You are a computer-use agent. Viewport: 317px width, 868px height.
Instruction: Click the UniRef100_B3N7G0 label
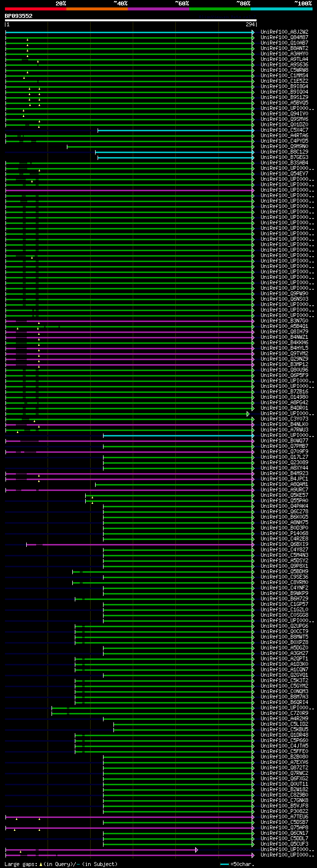284,321
